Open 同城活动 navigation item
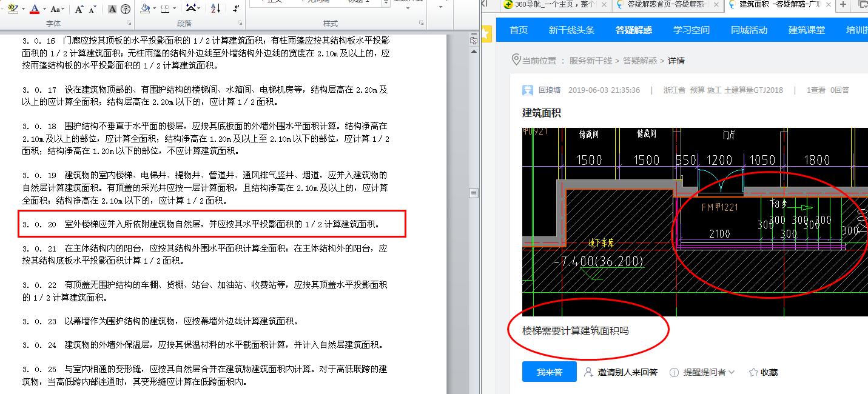Image resolution: width=868 pixels, height=394 pixels. pos(749,30)
